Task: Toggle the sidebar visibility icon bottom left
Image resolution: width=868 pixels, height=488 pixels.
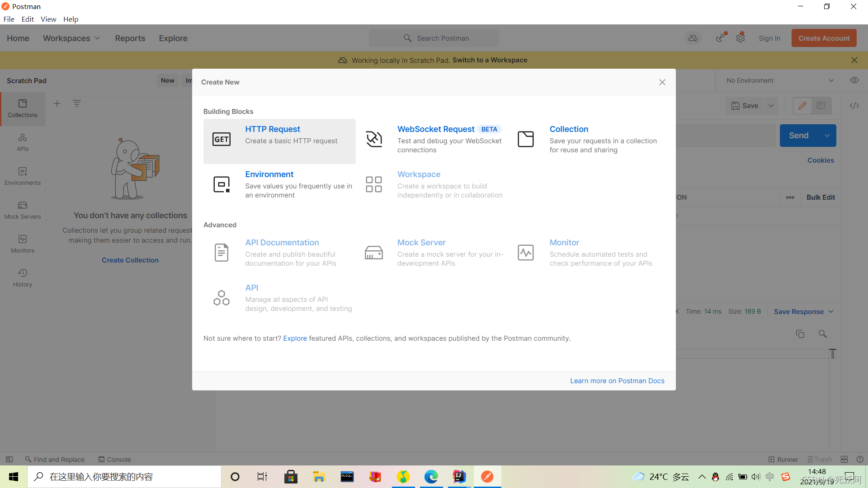Action: pyautogui.click(x=9, y=459)
